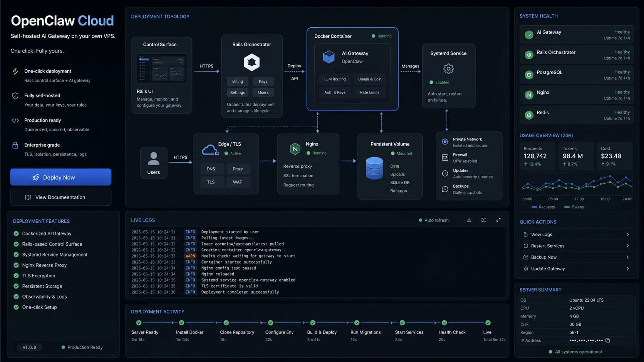Toggle the Rails-based Control Surface checkmark
Viewport: 644px width, 362px height.
pyautogui.click(x=16, y=244)
